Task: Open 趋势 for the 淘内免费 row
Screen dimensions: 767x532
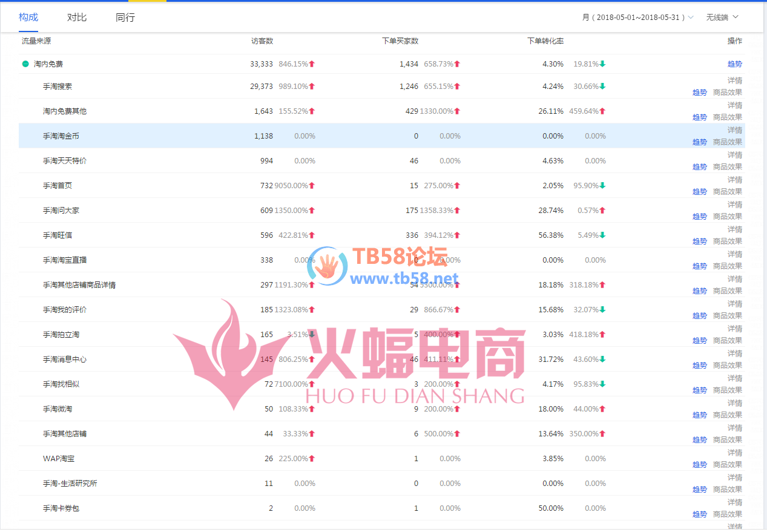Action: pyautogui.click(x=735, y=64)
